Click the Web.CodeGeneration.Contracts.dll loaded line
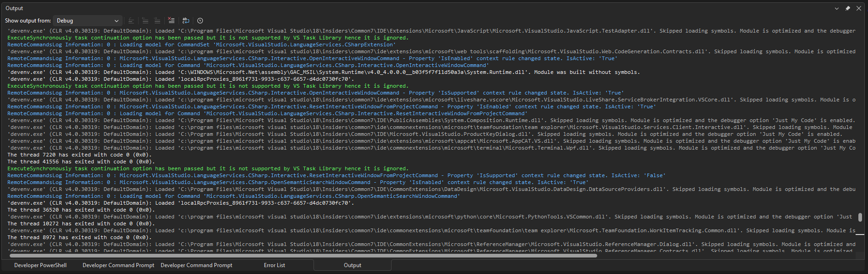Viewport: 868px width, 274px height. coord(431,51)
